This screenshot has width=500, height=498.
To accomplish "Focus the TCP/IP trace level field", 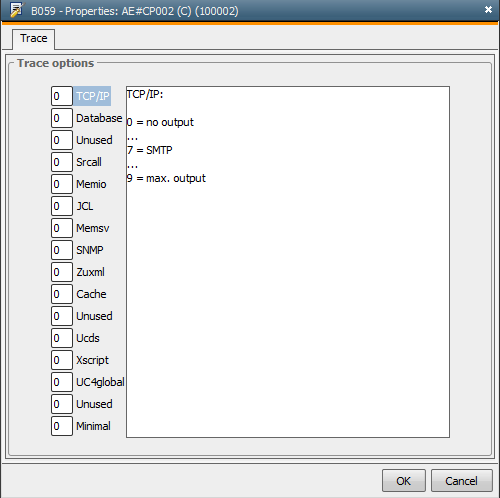I will point(62,96).
